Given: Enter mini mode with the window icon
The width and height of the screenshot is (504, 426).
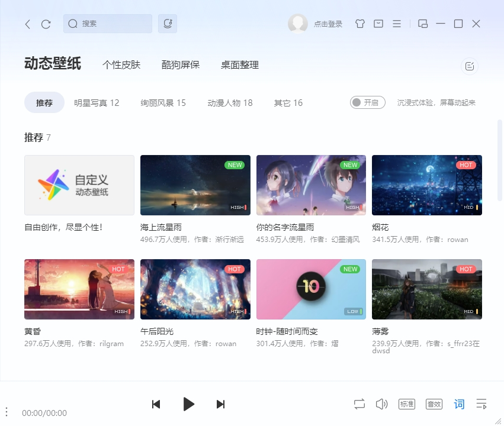Looking at the screenshot, I should (x=422, y=24).
